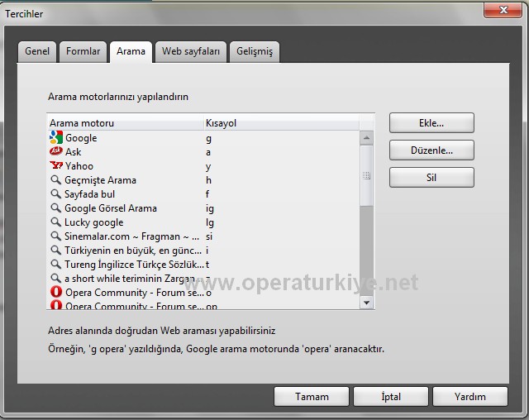Viewport: 529px width, 420px height.
Task: Click the Ekle... button
Action: pos(431,123)
